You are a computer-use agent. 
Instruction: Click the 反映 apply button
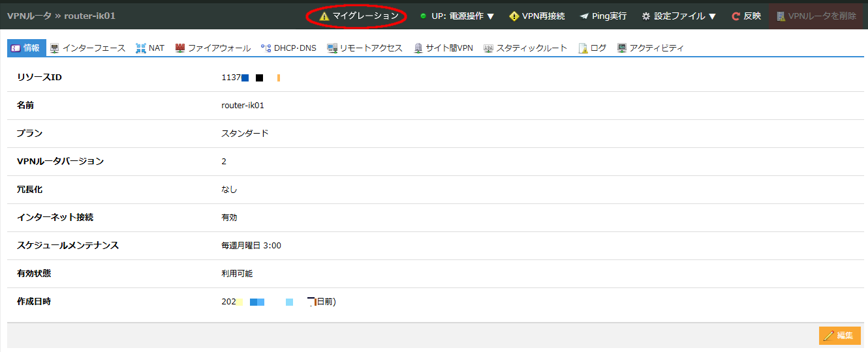746,16
